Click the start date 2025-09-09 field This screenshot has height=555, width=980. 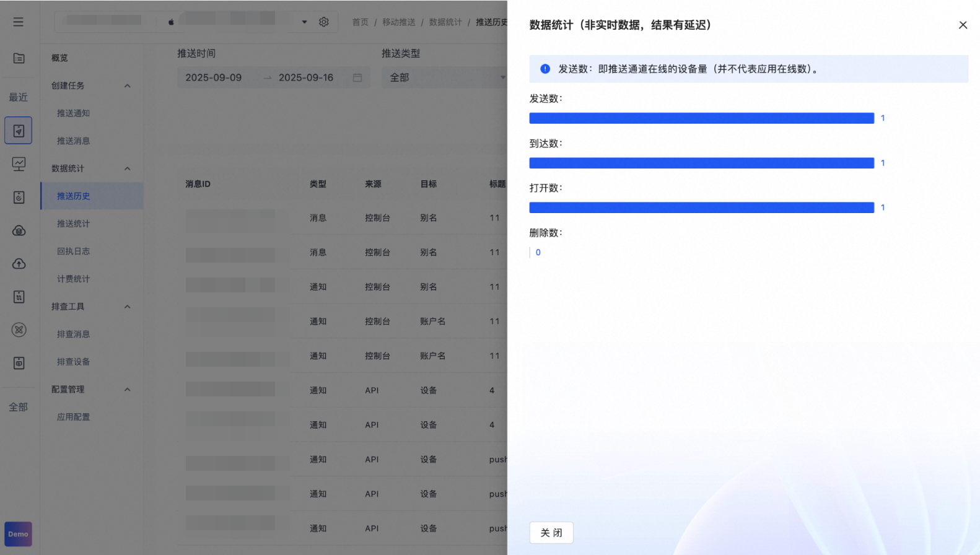214,77
